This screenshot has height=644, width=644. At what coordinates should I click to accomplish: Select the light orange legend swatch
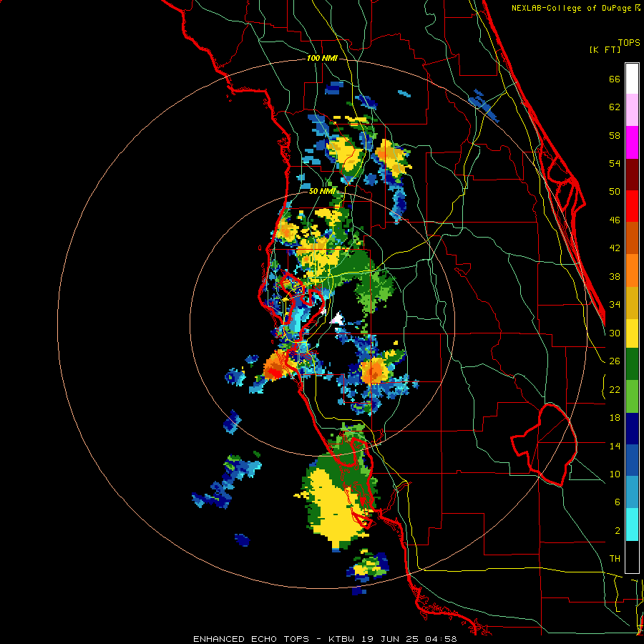tap(632, 270)
